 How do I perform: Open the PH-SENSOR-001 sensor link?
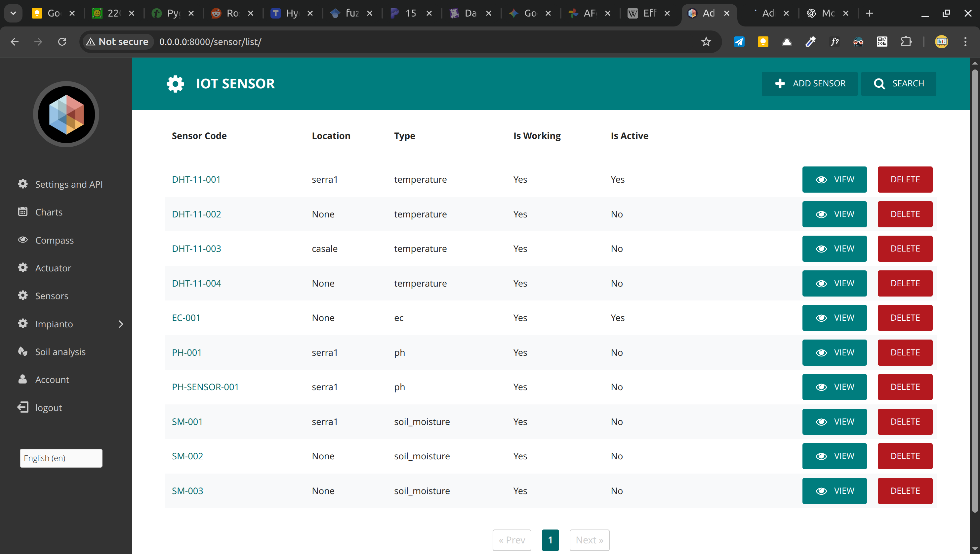pyautogui.click(x=205, y=387)
